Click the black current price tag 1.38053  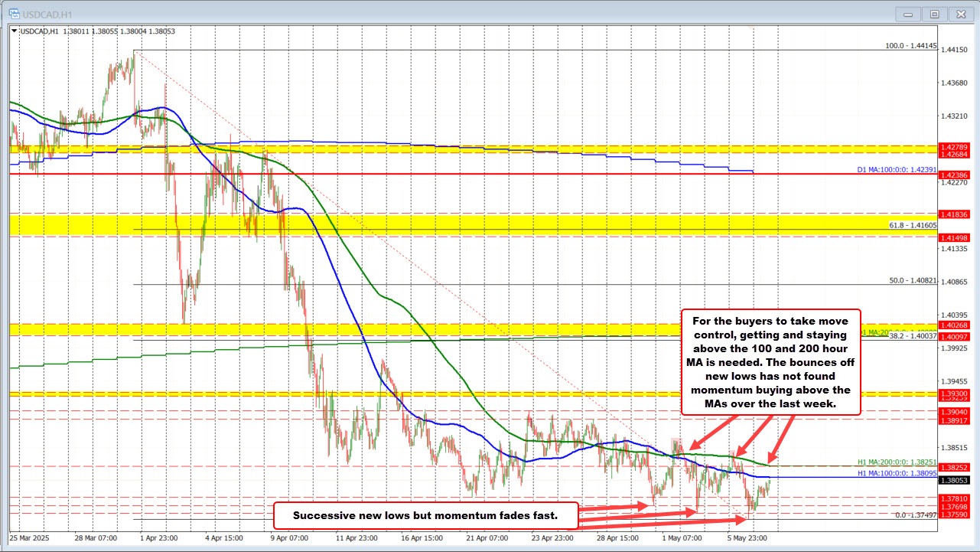[955, 481]
